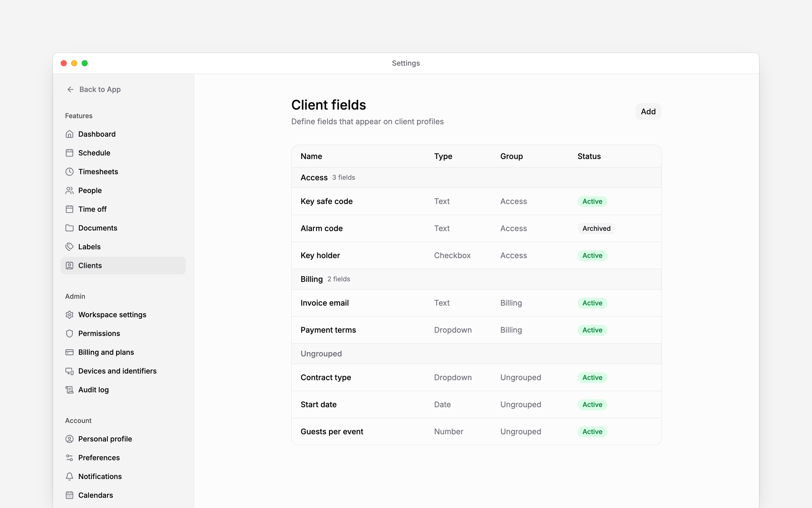Open Workspace settings page

click(x=123, y=315)
